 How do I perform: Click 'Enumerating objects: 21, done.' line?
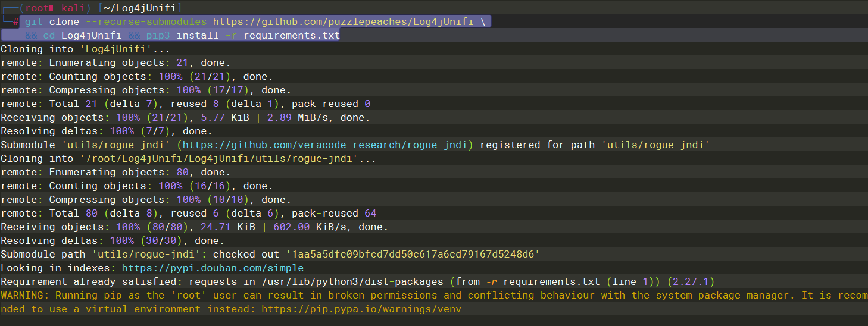(x=115, y=63)
